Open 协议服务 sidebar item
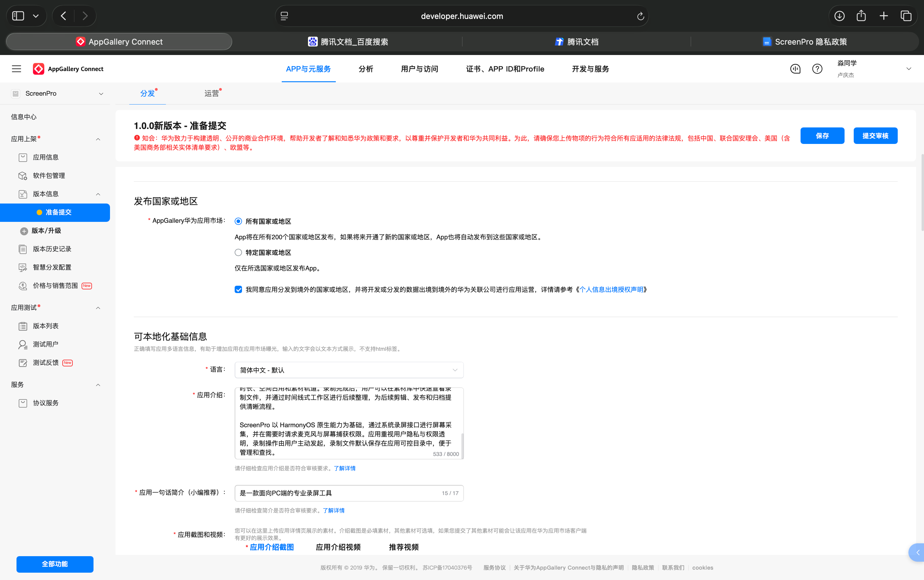Image resolution: width=924 pixels, height=580 pixels. 46,403
